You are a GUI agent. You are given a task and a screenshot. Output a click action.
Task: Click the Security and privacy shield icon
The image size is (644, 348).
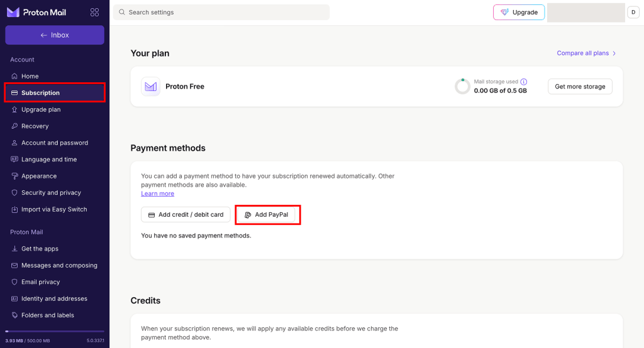[14, 192]
